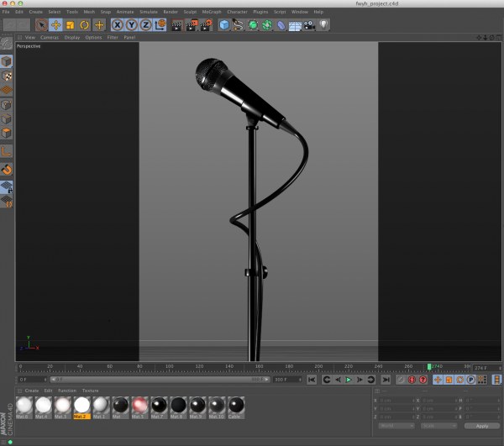Click the Floor environment object icon
This screenshot has height=446, width=504.
295,25
